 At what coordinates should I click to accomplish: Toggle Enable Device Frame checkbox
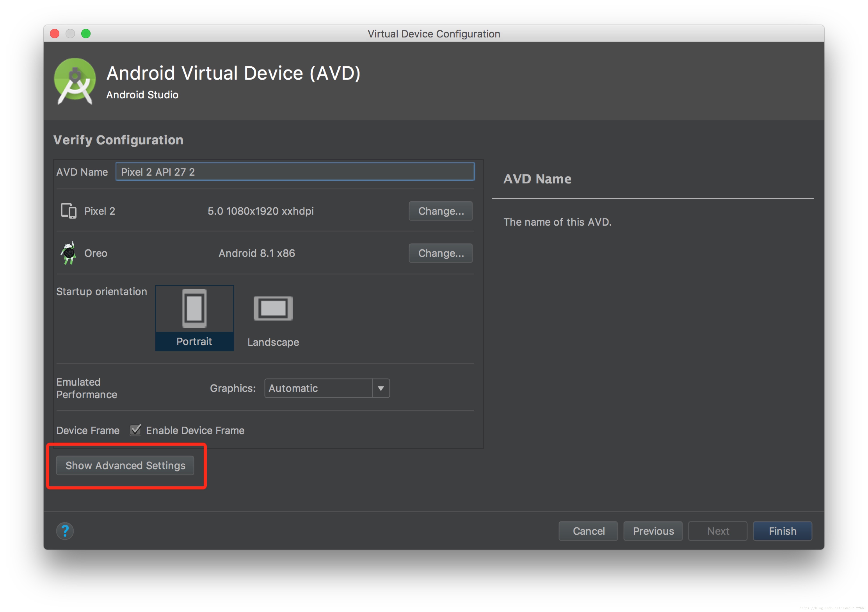click(x=135, y=430)
